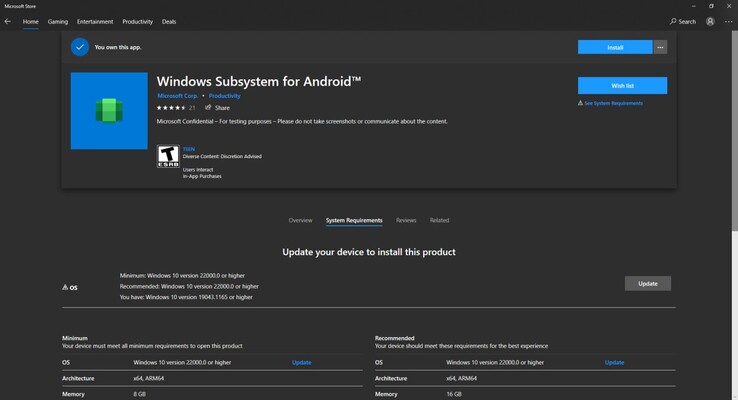Click the ESRB Teen rating badge
This screenshot has height=400, width=738.
tap(168, 156)
